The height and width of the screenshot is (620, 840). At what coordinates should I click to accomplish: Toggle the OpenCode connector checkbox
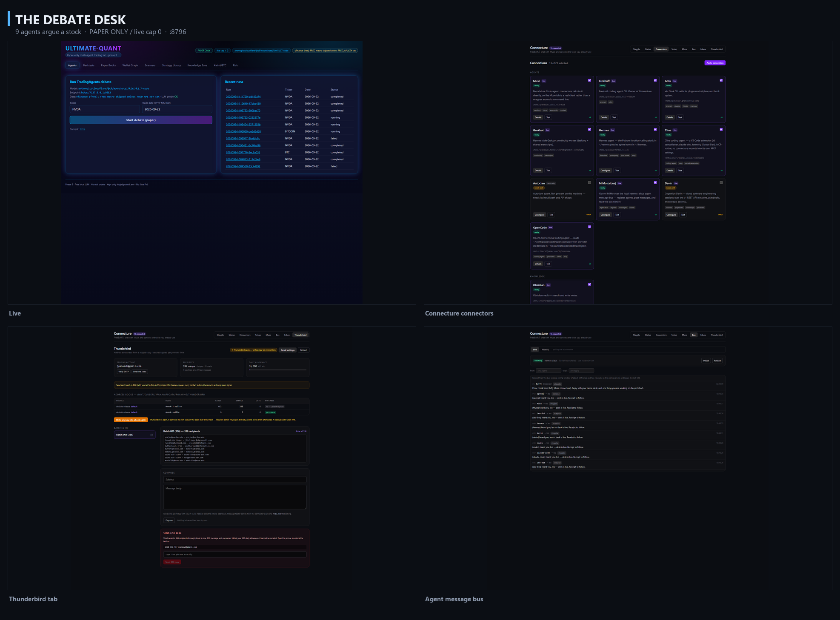coord(589,227)
